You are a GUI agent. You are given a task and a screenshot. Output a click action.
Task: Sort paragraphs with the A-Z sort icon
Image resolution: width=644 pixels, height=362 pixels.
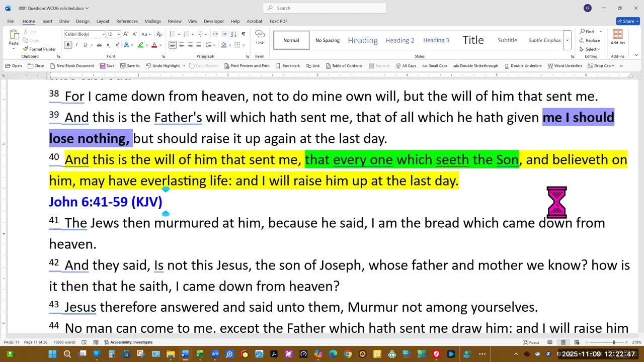pos(233,34)
